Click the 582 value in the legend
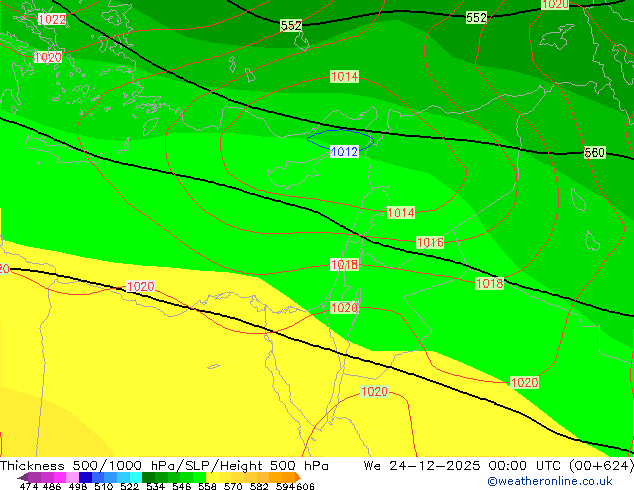Screen dimensions: 634x490 pyautogui.click(x=259, y=486)
